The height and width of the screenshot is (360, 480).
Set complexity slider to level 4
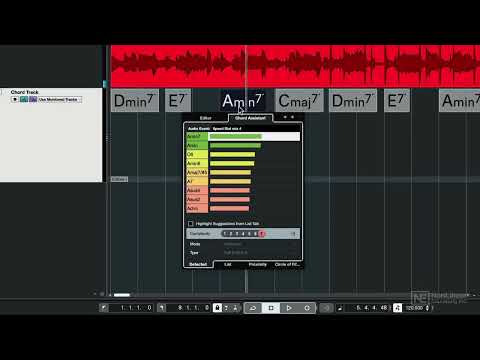(243, 234)
